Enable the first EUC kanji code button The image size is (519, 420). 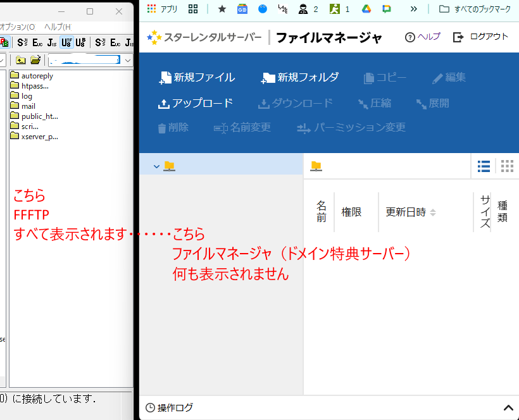click(x=37, y=42)
